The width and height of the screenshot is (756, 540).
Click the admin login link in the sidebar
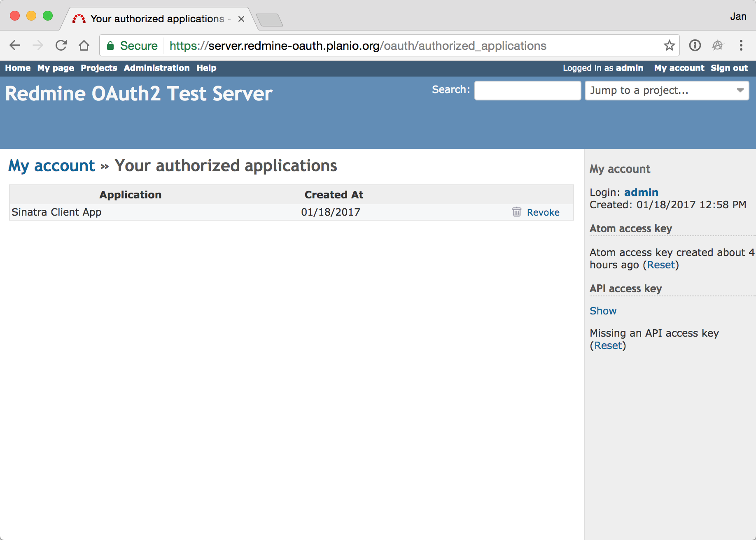click(x=641, y=192)
